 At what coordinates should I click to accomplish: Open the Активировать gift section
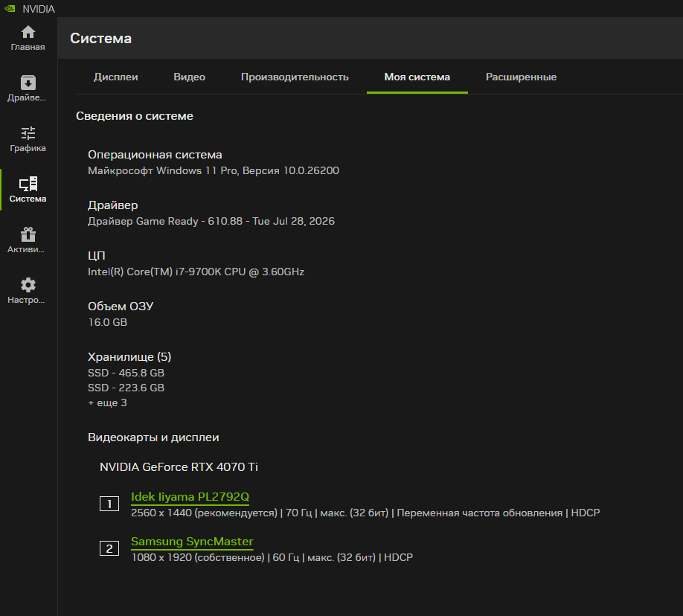28,240
